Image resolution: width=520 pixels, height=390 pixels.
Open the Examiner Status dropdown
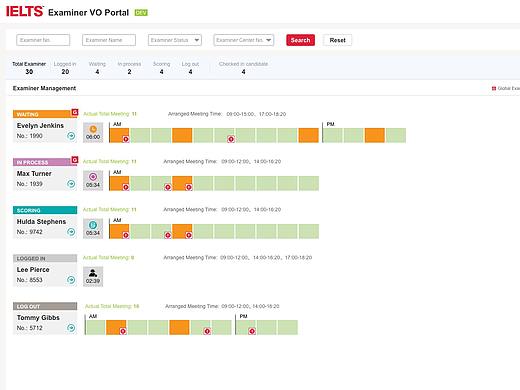coord(175,40)
